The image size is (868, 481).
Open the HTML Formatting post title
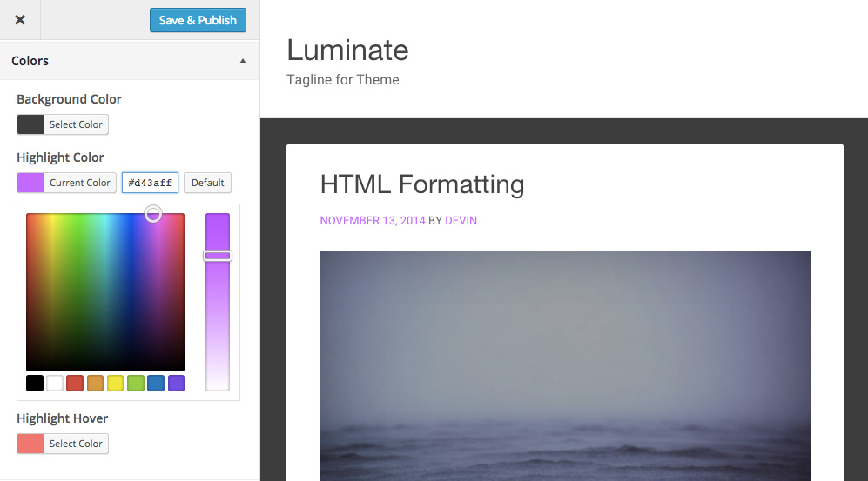point(422,184)
